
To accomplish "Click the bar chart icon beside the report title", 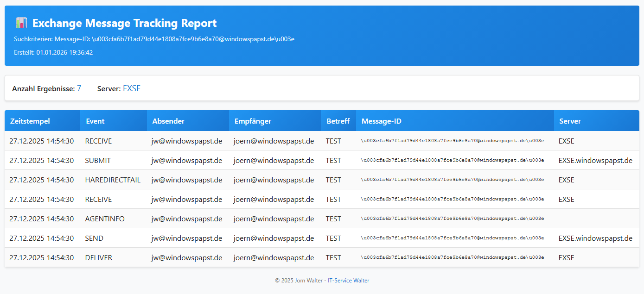I will pyautogui.click(x=21, y=23).
